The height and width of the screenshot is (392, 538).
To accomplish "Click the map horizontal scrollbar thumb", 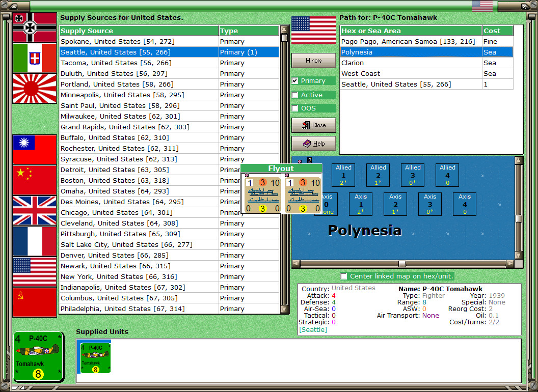I will 402,264.
